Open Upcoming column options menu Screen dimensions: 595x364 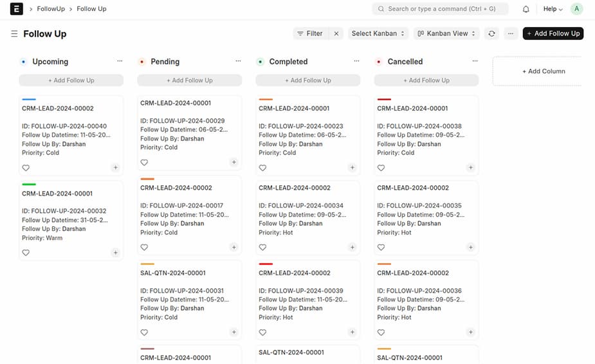coord(120,60)
